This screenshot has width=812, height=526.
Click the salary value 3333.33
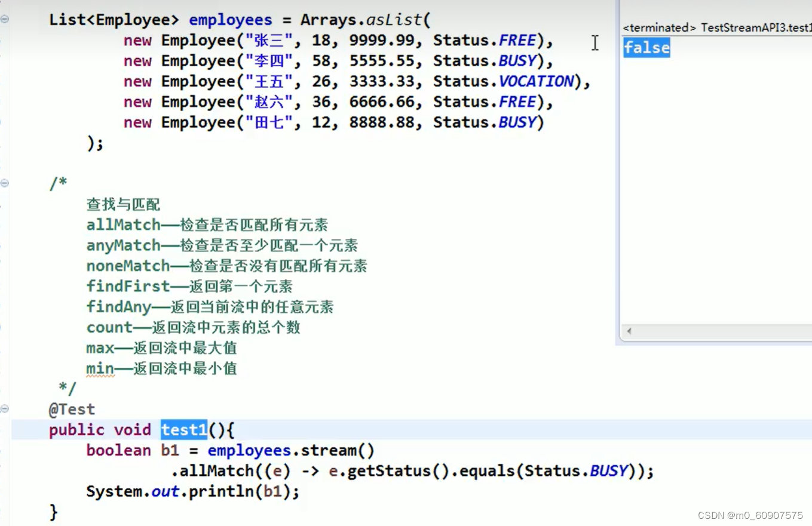point(382,81)
